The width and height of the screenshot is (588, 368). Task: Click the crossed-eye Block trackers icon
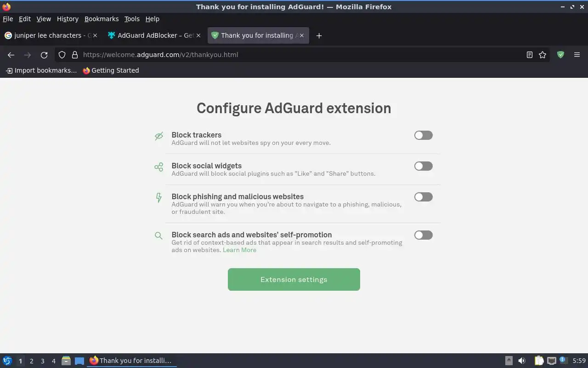click(159, 136)
